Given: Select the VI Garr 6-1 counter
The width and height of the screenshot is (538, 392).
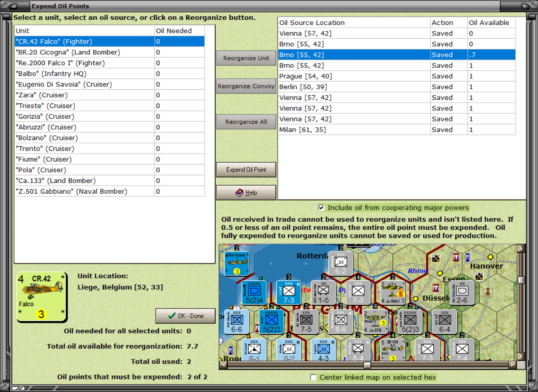Looking at the screenshot, I should [x=254, y=350].
